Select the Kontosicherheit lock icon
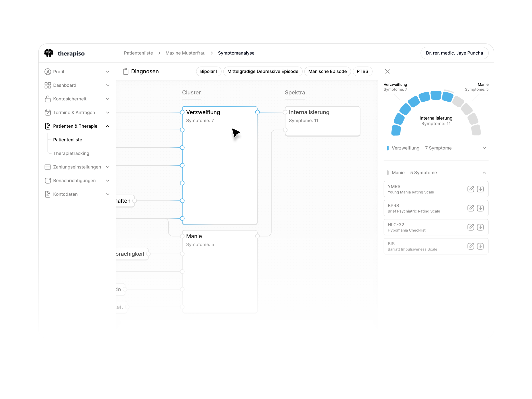 48,99
